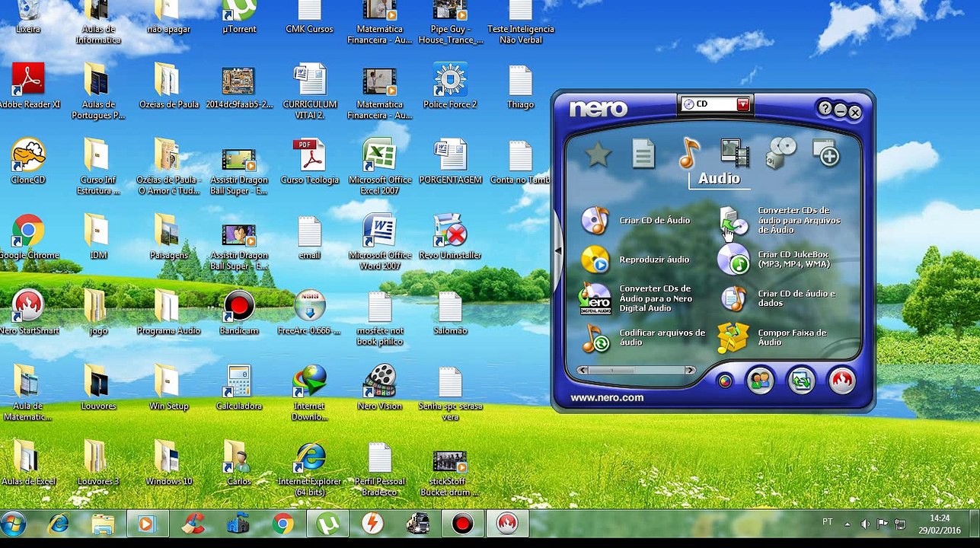The width and height of the screenshot is (980, 548).
Task: Select the Nero StartSmart desktop shortcut
Action: tap(28, 312)
